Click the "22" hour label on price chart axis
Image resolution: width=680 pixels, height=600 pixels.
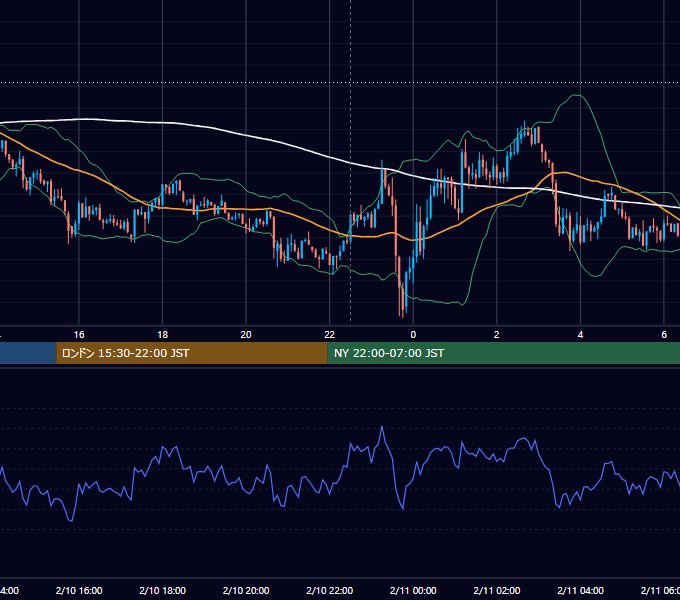(330, 335)
